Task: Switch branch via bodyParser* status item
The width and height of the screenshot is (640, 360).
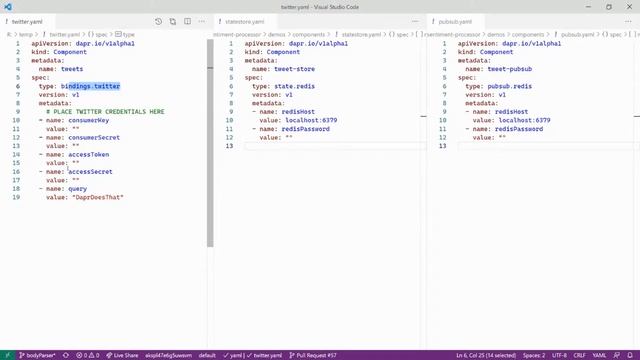Action: (x=37, y=355)
